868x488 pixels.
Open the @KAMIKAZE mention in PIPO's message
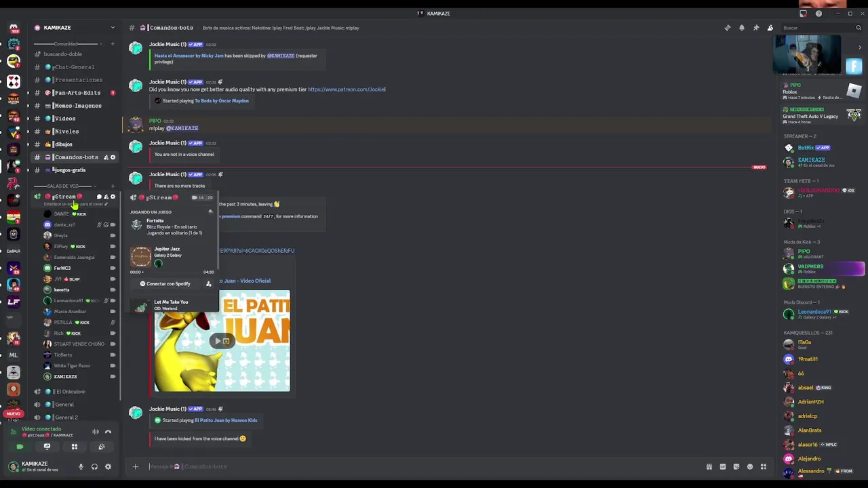point(182,128)
